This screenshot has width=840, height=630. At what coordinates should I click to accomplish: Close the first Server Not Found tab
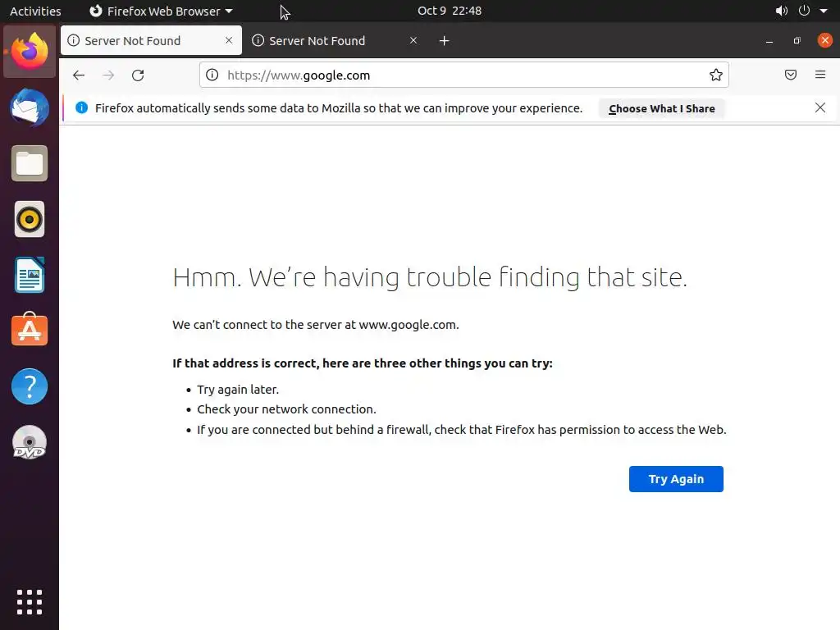click(x=229, y=41)
